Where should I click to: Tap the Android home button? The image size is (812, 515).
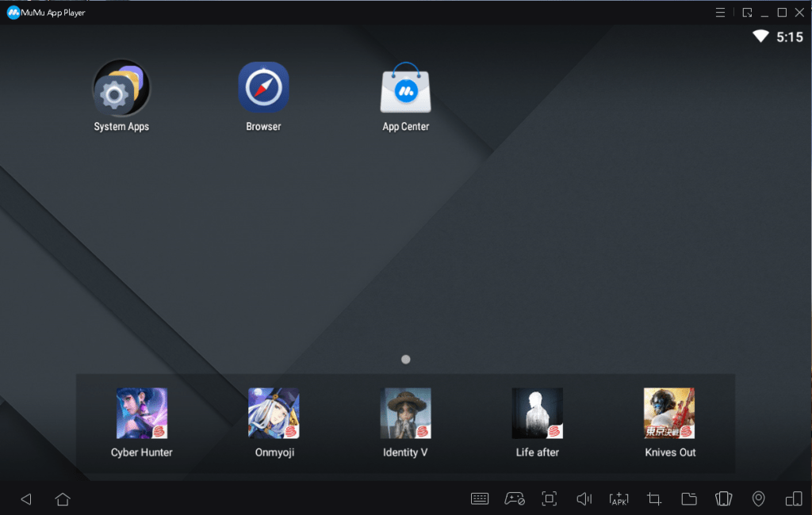tap(63, 499)
